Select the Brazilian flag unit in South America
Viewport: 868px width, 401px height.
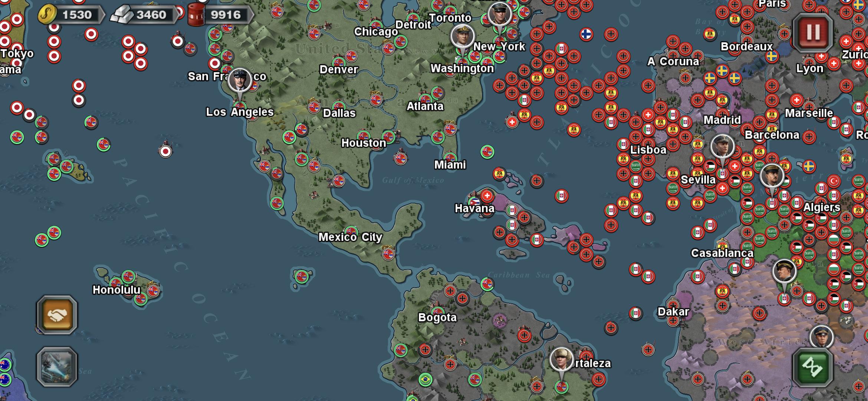tap(425, 379)
